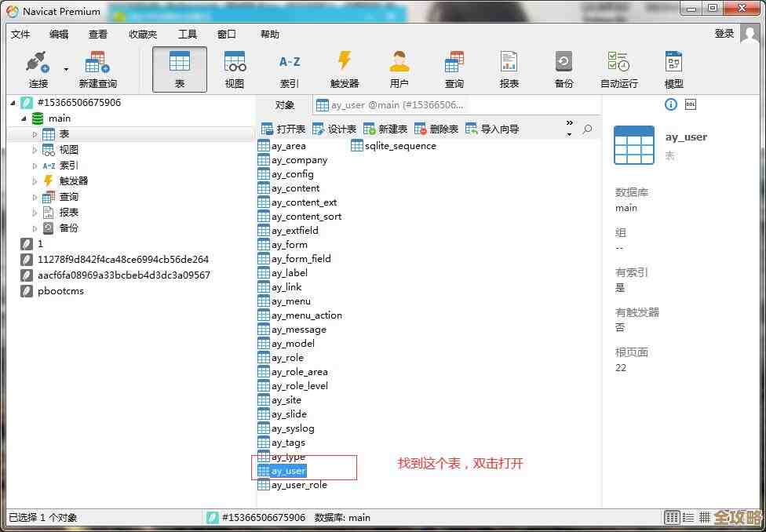Select the ay_content_sort table in list

tap(306, 217)
